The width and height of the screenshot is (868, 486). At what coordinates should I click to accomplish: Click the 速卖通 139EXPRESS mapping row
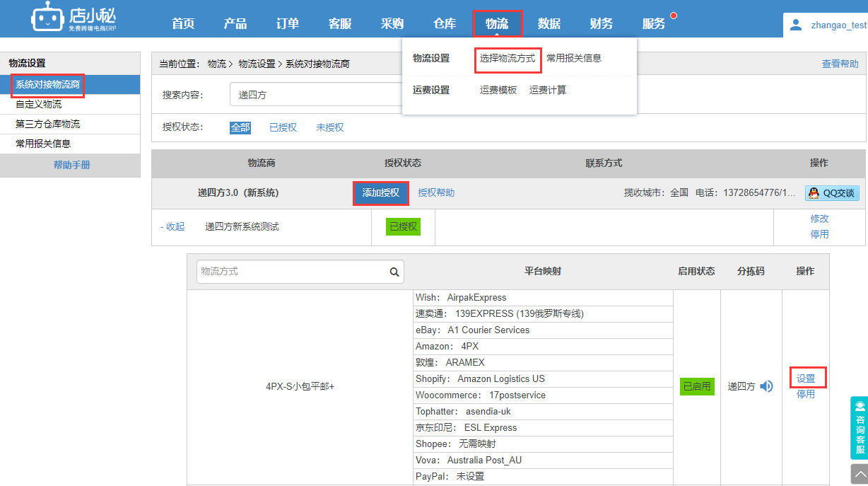[543, 314]
